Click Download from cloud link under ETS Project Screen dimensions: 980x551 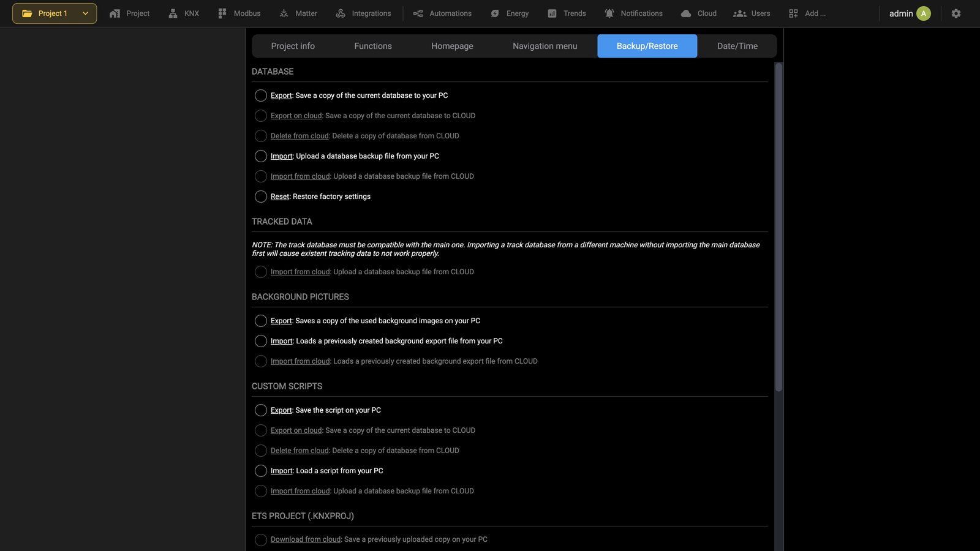click(306, 539)
